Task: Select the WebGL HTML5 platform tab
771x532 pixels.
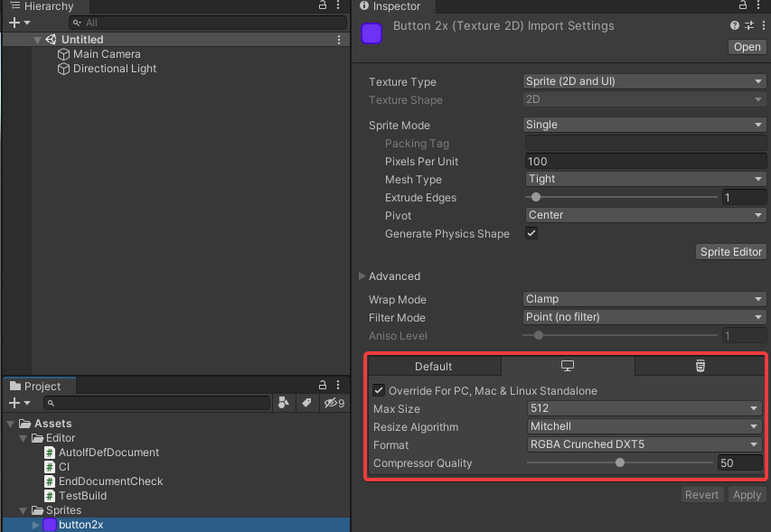Action: point(700,366)
